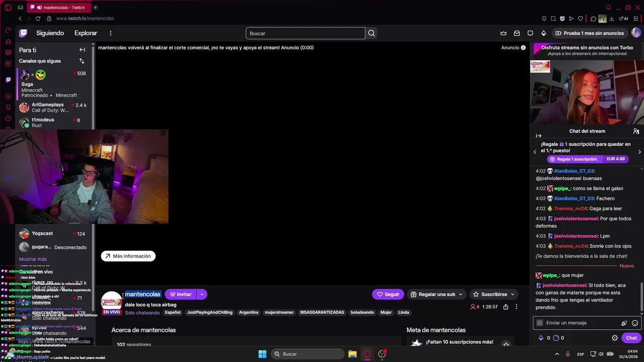Open the three-dot menu beside Explorar
The height and width of the screenshot is (362, 644).
111,33
